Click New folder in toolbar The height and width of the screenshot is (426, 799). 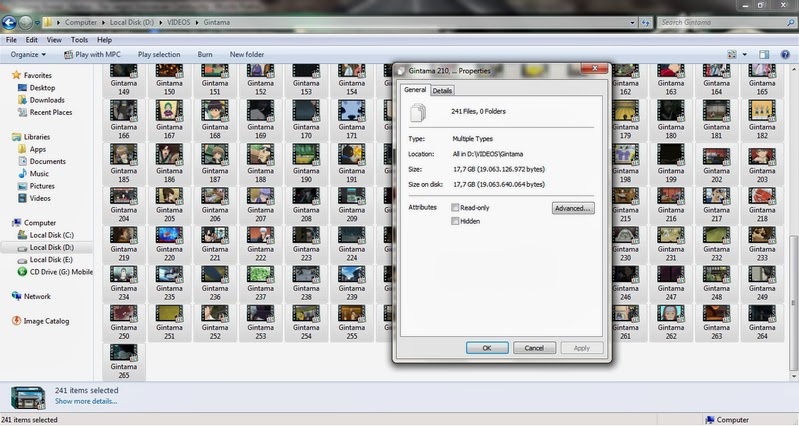tap(247, 55)
